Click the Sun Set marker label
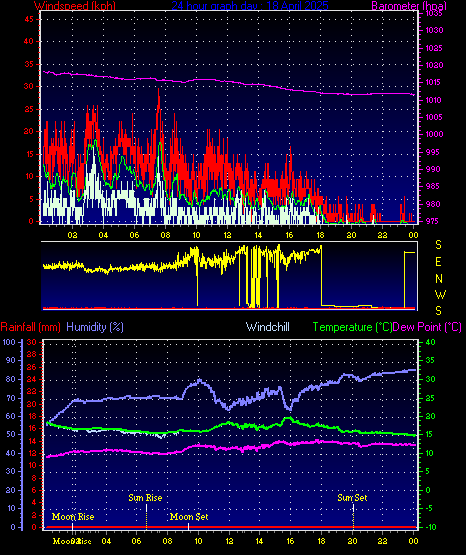Viewport: 466px width, 555px height. 352,498
